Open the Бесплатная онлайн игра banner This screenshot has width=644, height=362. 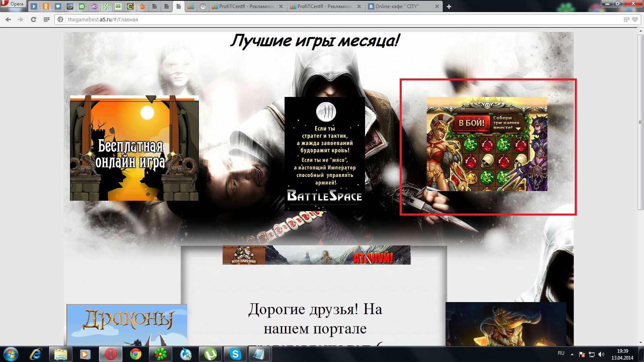click(x=134, y=148)
